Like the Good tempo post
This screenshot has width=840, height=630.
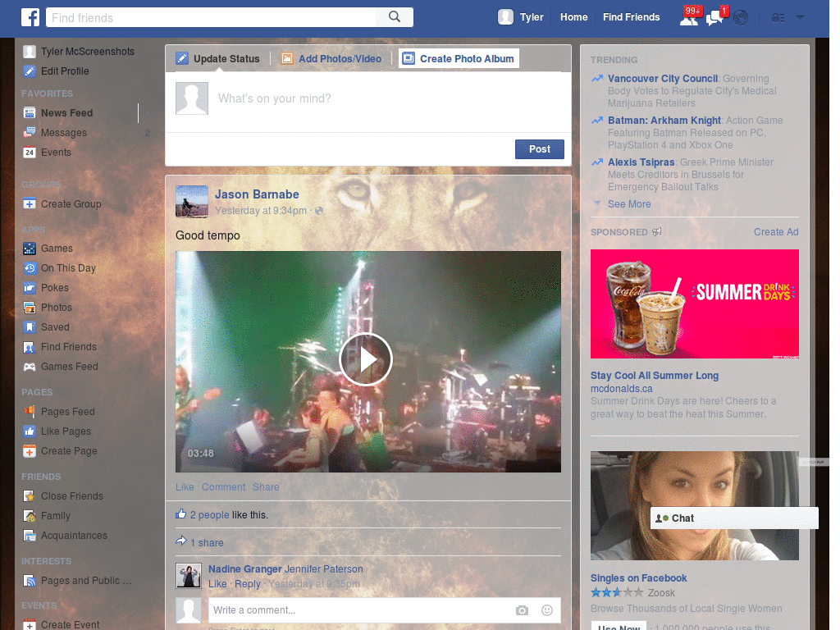click(185, 487)
